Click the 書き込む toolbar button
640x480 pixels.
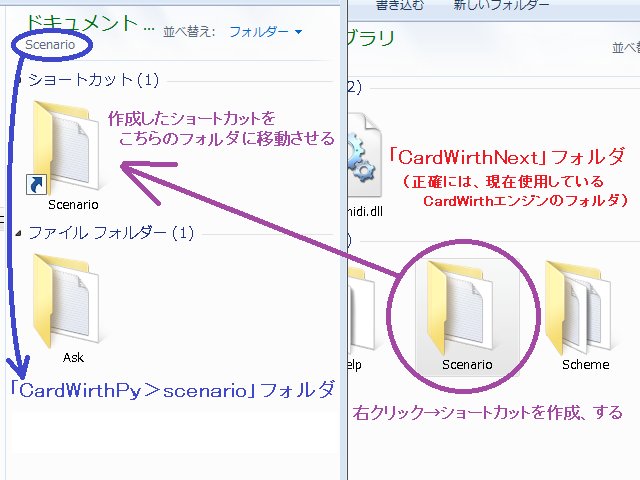pos(400,5)
